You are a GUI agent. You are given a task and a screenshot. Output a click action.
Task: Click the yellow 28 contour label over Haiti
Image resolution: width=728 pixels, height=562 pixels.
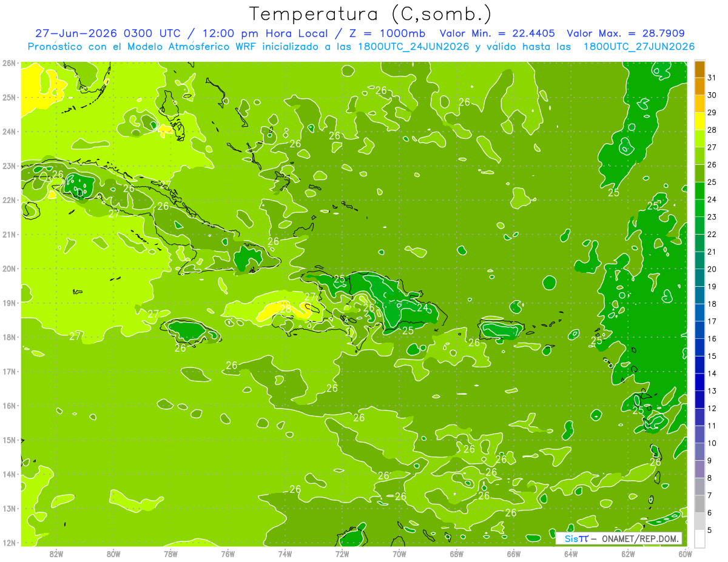tap(285, 309)
